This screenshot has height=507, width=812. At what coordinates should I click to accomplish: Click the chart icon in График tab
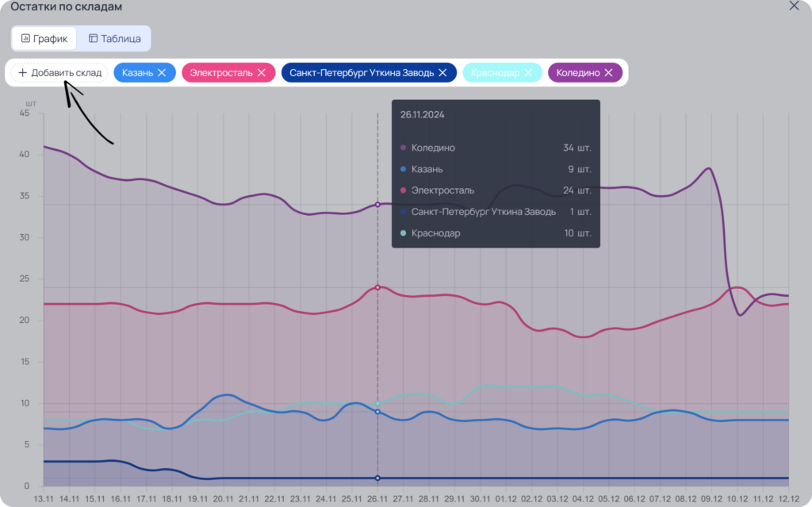pyautogui.click(x=25, y=38)
